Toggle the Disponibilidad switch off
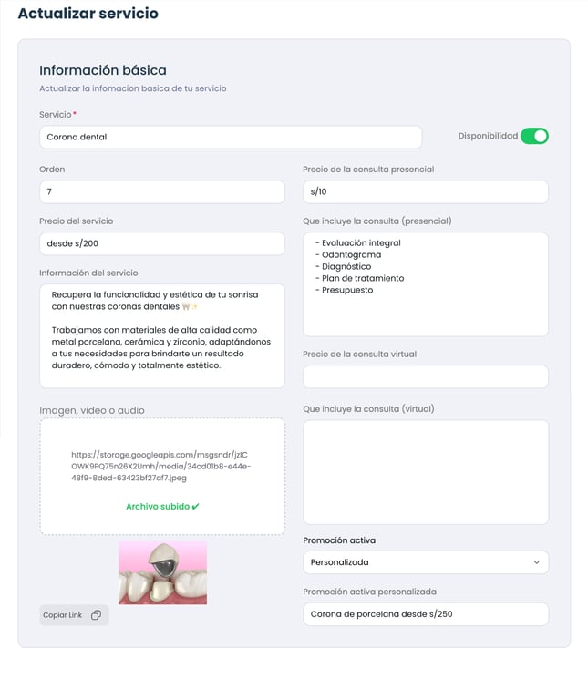The width and height of the screenshot is (588, 700). pyautogui.click(x=534, y=136)
